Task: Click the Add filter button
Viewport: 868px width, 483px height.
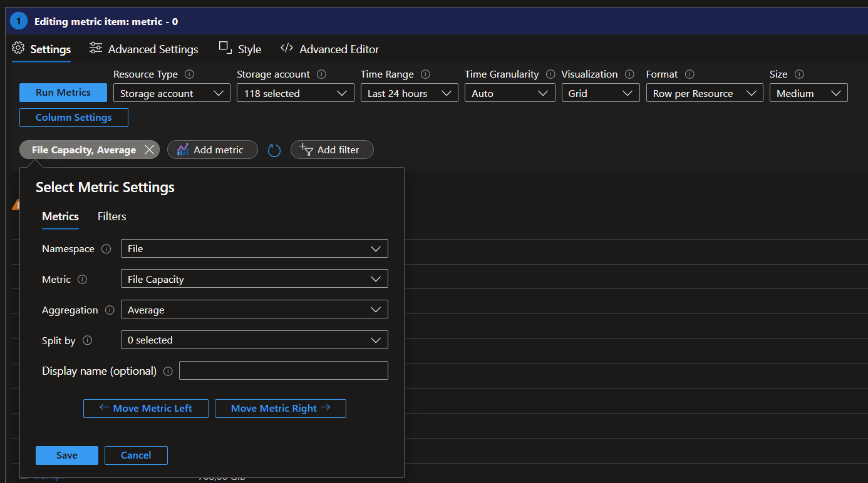Action: tap(332, 150)
